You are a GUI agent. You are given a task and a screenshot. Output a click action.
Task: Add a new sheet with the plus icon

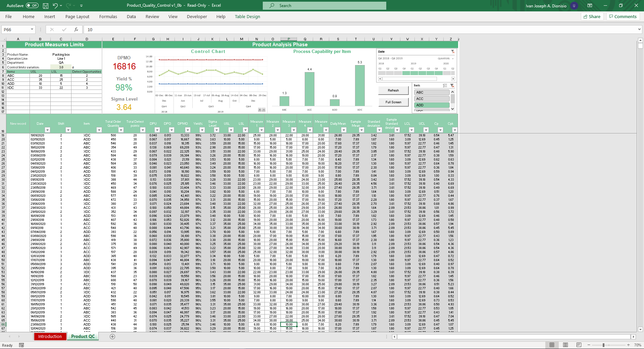(x=112, y=337)
